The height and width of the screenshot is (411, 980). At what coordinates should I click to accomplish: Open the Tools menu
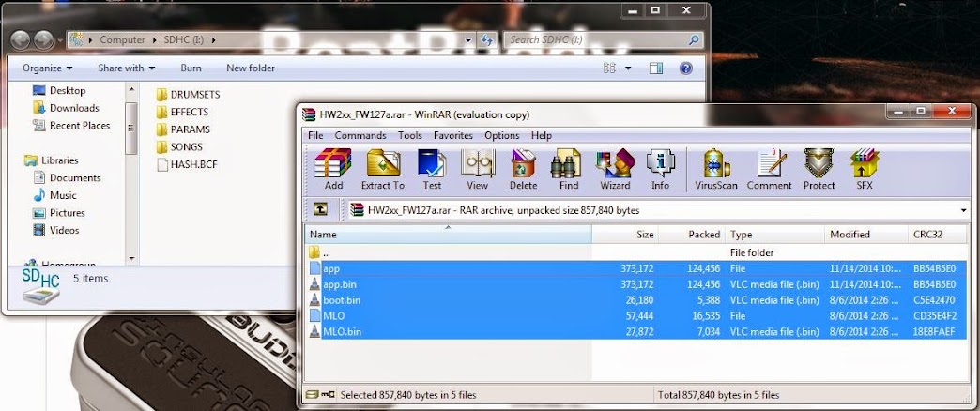[410, 135]
